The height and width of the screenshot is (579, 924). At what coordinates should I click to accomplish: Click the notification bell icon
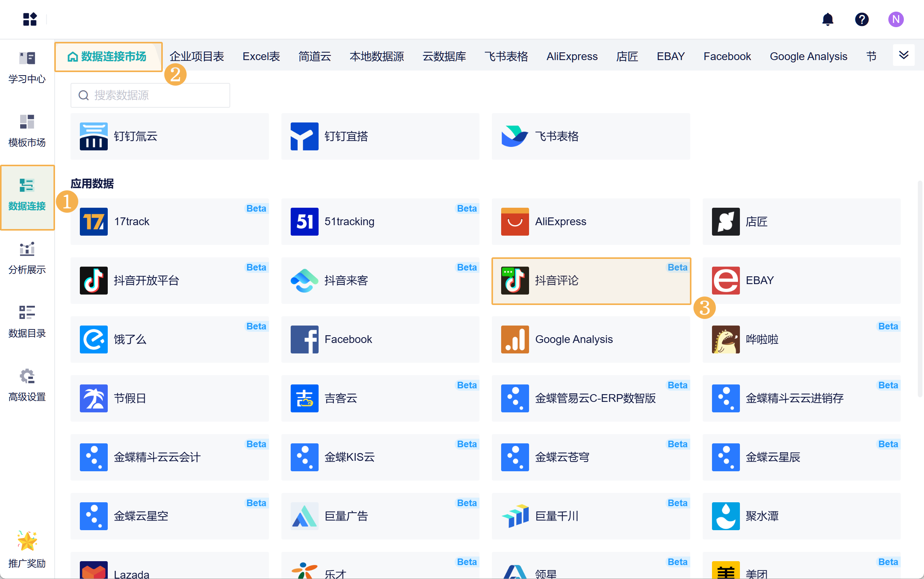827,19
